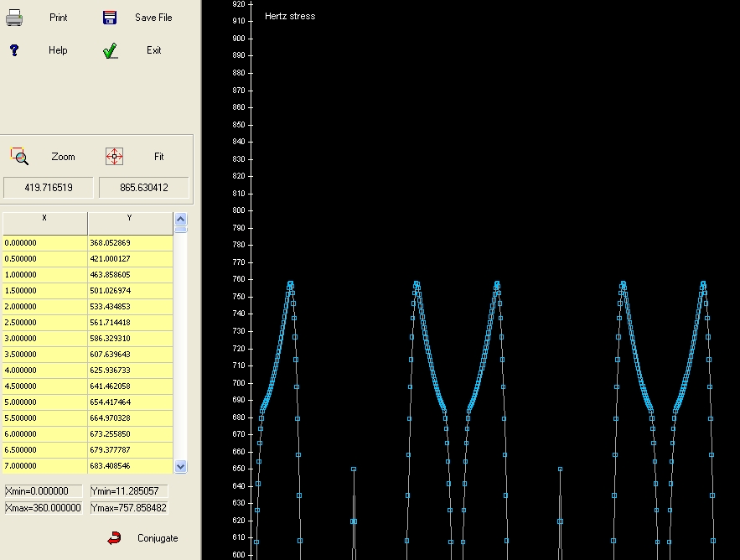Click the X column header
Image resolution: width=740 pixels, height=560 pixels.
[44, 223]
